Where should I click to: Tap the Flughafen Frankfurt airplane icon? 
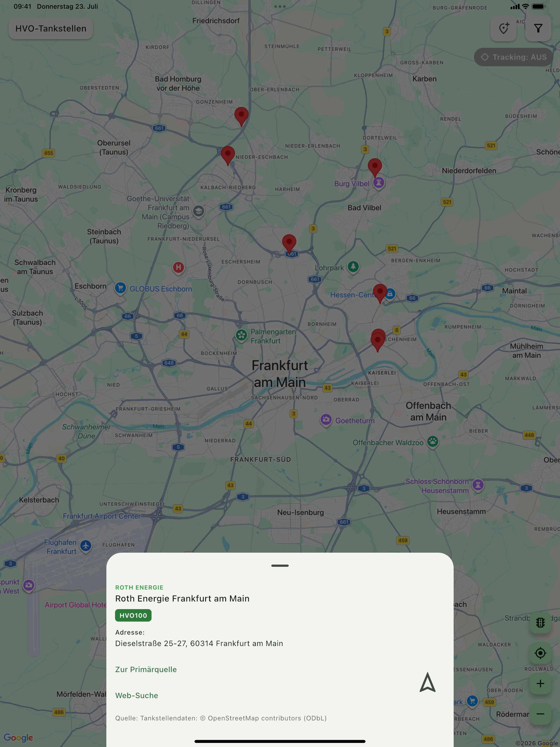pos(86,546)
